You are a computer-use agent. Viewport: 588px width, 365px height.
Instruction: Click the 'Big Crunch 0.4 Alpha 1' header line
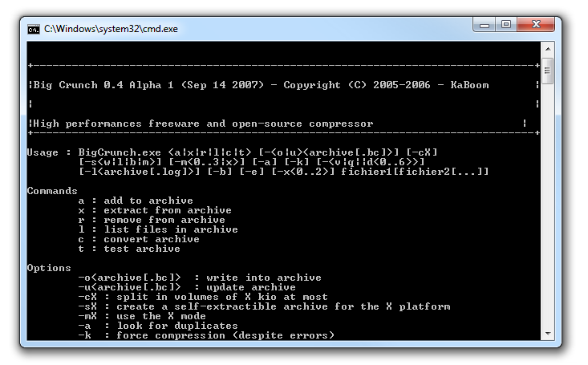coord(261,85)
